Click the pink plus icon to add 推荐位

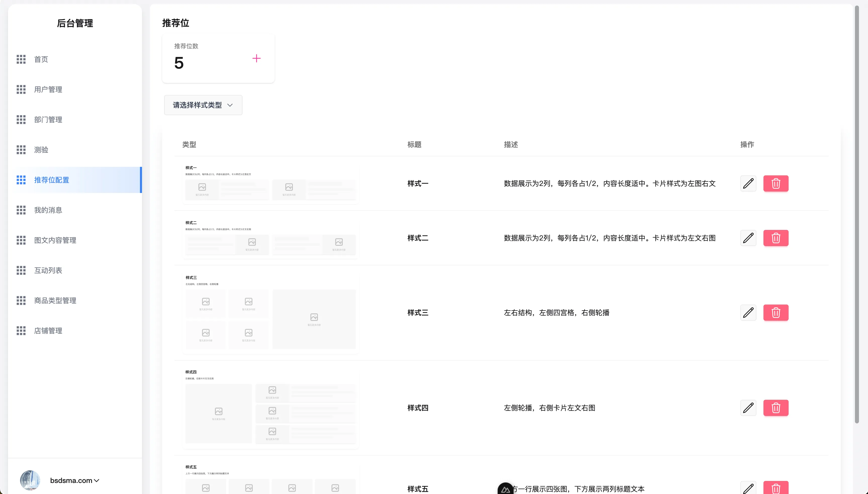[257, 58]
